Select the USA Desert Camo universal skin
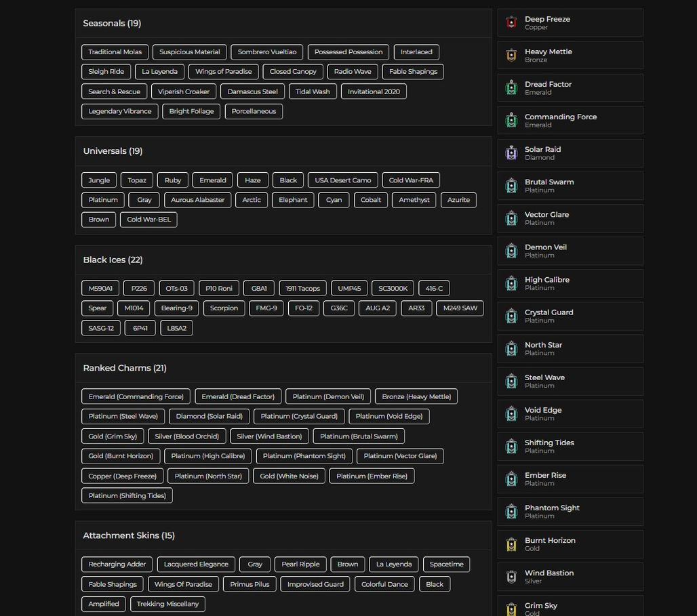The height and width of the screenshot is (616, 697). 342,180
